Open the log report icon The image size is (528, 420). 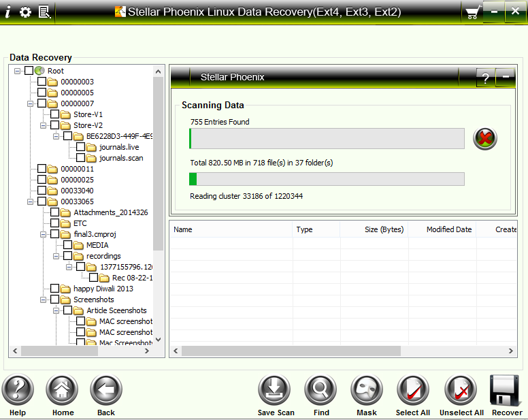(44, 12)
